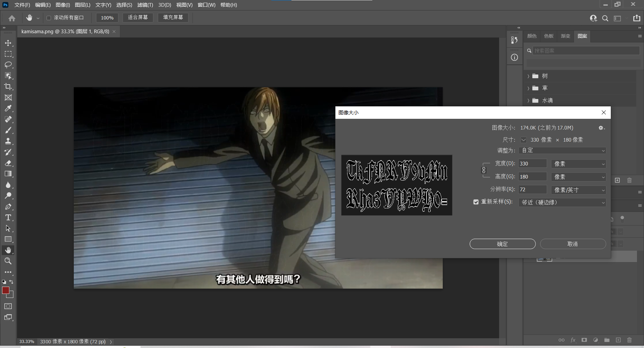Select the Blur tool
This screenshot has height=348, width=644.
[x=8, y=185]
